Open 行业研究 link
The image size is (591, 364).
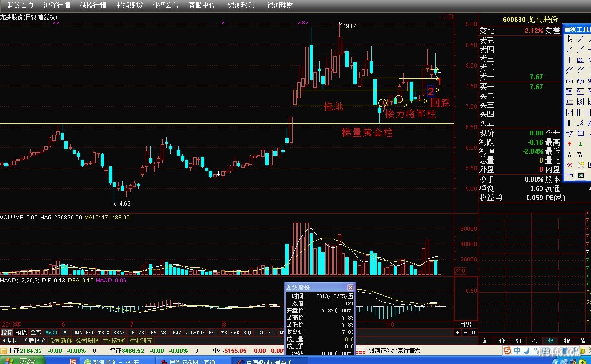tap(141, 341)
